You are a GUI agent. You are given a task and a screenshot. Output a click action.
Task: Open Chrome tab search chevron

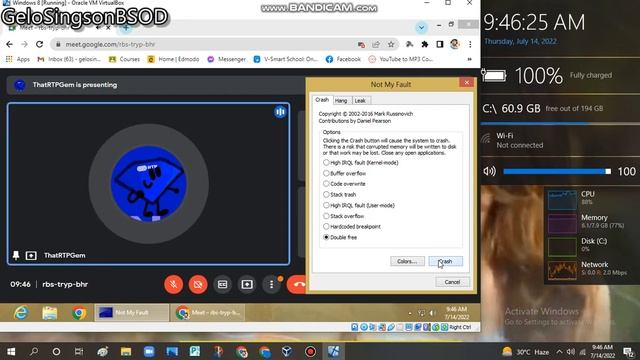pyautogui.click(x=421, y=28)
